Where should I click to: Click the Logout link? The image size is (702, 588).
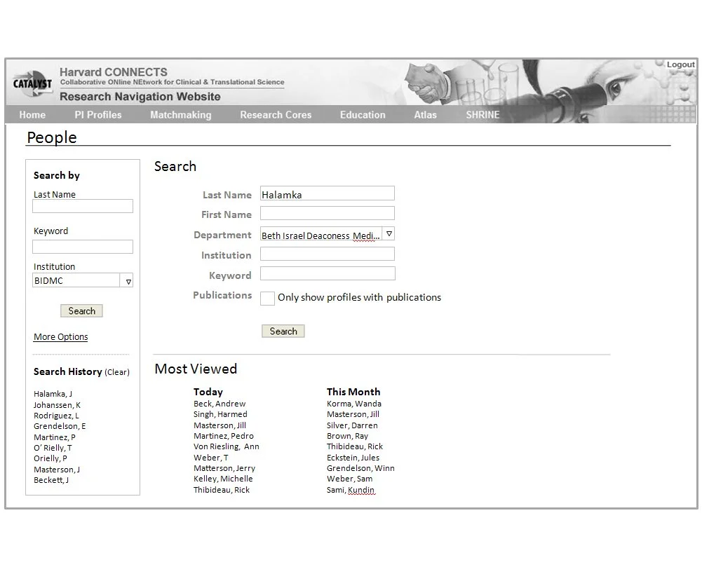coord(680,64)
